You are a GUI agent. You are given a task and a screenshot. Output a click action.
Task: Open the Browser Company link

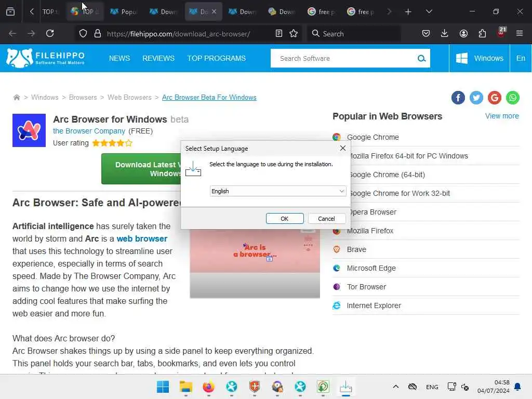coord(89,131)
